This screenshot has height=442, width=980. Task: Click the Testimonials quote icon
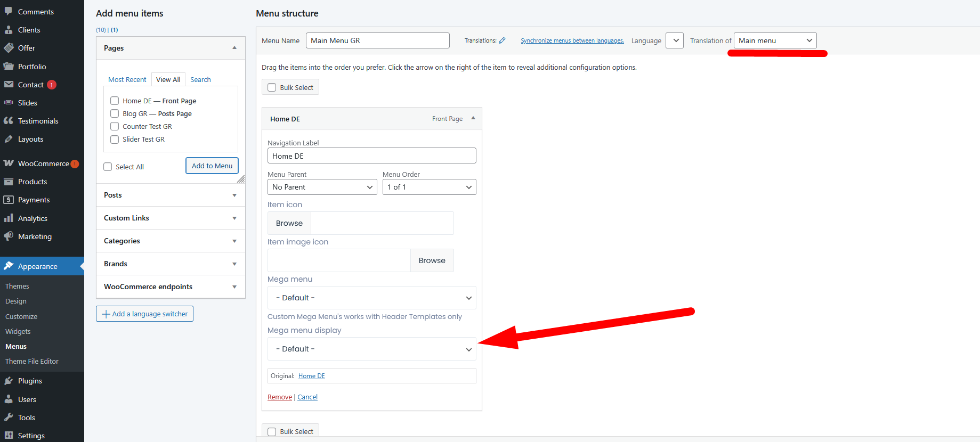tap(9, 121)
